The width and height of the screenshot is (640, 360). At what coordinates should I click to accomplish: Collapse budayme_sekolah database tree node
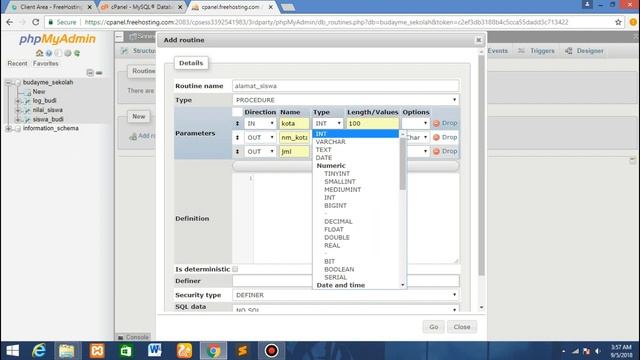click(8, 82)
